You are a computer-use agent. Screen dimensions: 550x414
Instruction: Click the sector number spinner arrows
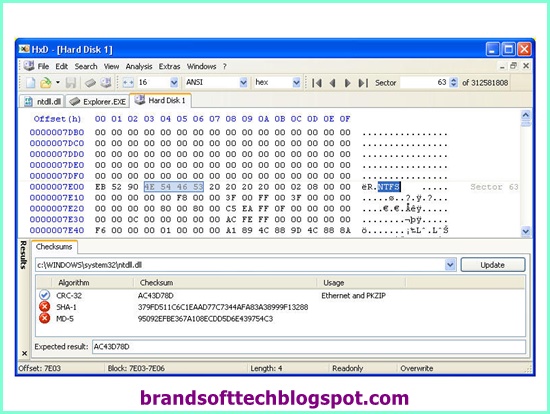(454, 82)
